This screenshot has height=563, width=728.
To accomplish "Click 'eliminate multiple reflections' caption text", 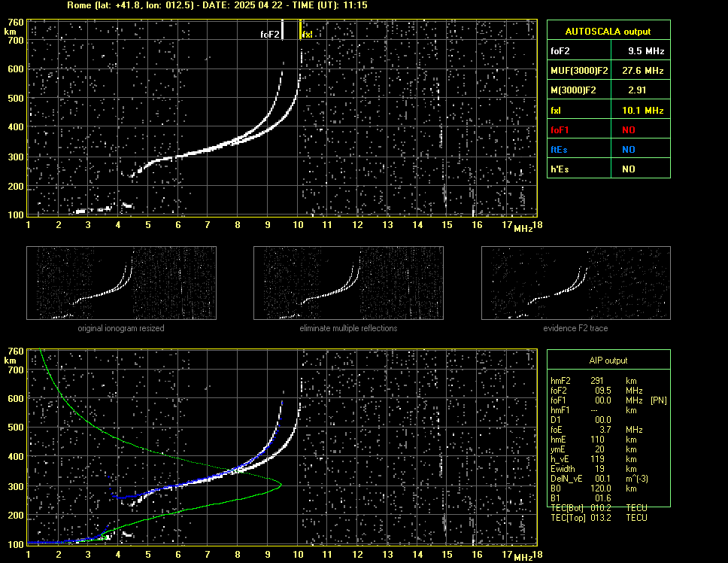I will pos(348,328).
